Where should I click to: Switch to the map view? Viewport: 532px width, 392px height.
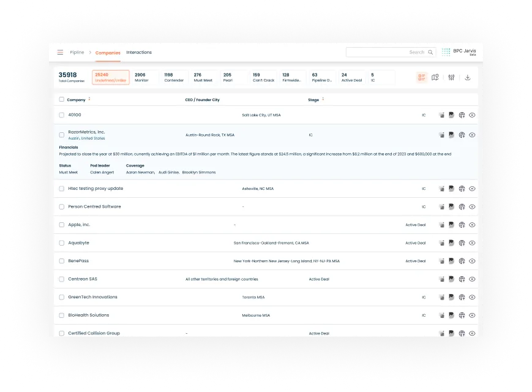[x=435, y=77]
